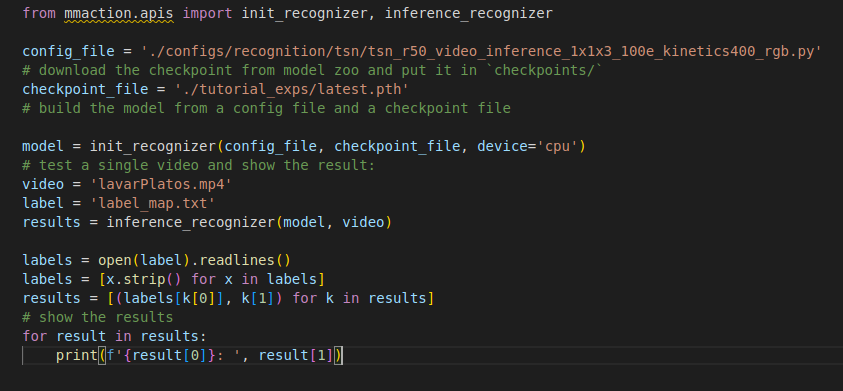Click the underlined 'mmaction.apis' module name
The width and height of the screenshot is (843, 391).
click(119, 13)
